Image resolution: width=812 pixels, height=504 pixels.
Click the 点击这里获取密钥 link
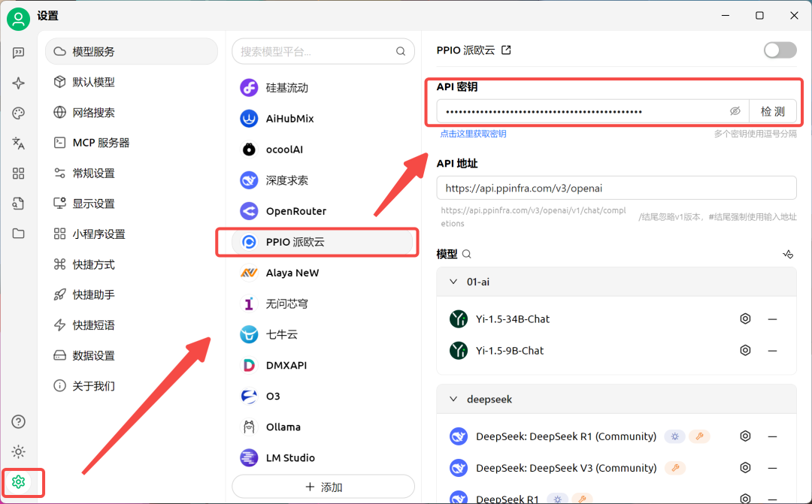coord(473,134)
